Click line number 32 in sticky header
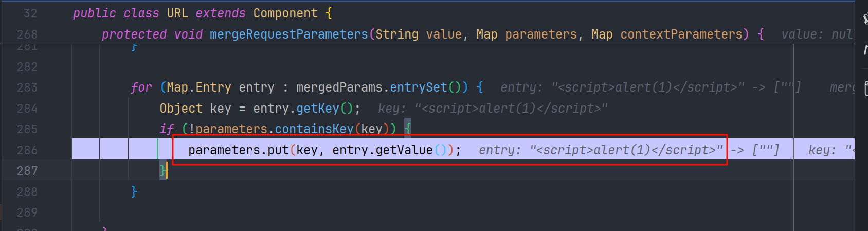Screen dimensions: 868x231 point(31,13)
